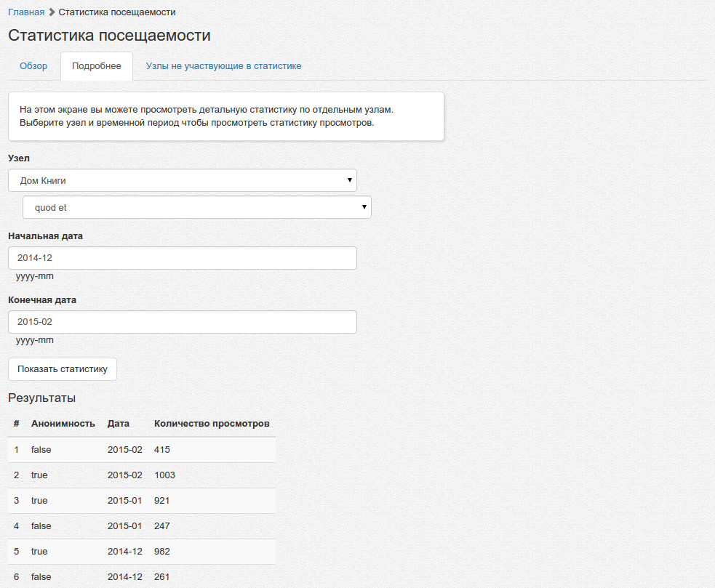Select the result row with 415 views
Image resolution: width=715 pixels, height=588 pixels.
point(142,450)
